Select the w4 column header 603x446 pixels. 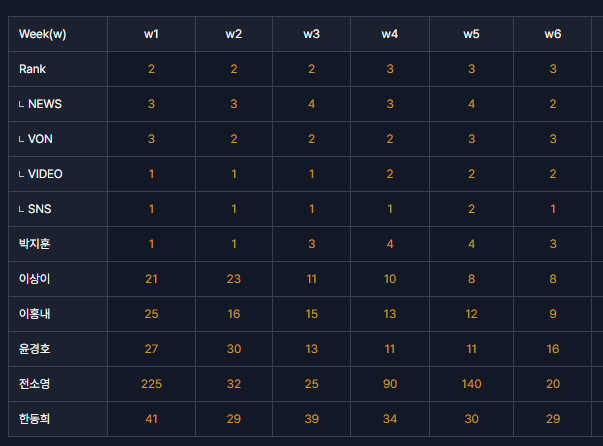[390, 34]
